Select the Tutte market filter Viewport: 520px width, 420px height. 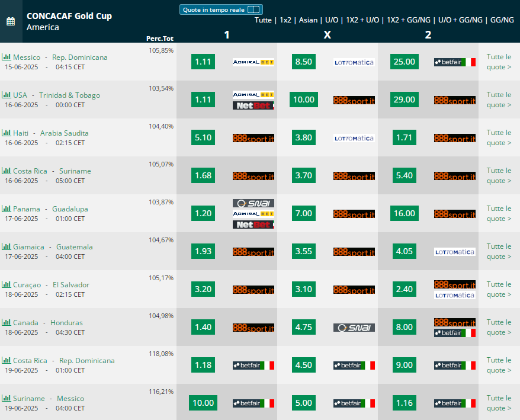pyautogui.click(x=263, y=20)
